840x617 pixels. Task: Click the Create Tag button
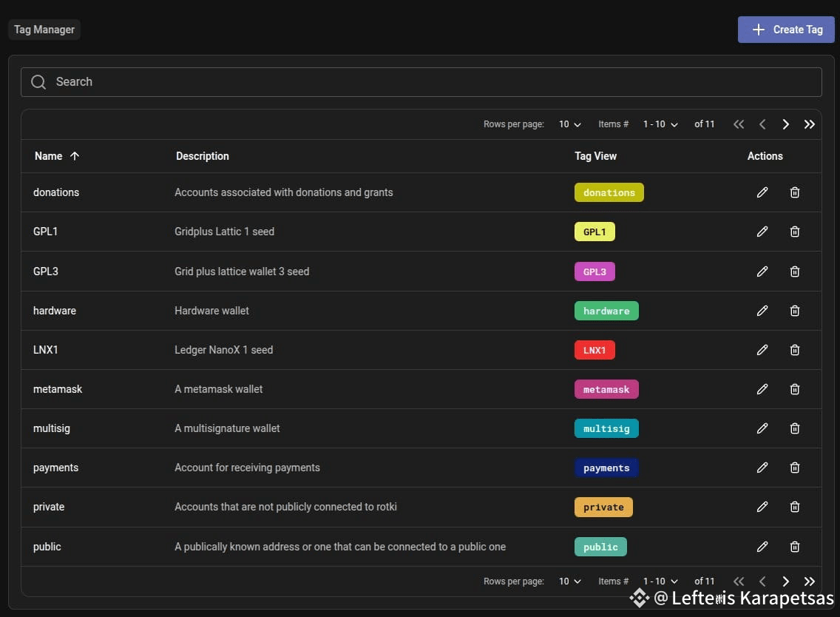(786, 30)
